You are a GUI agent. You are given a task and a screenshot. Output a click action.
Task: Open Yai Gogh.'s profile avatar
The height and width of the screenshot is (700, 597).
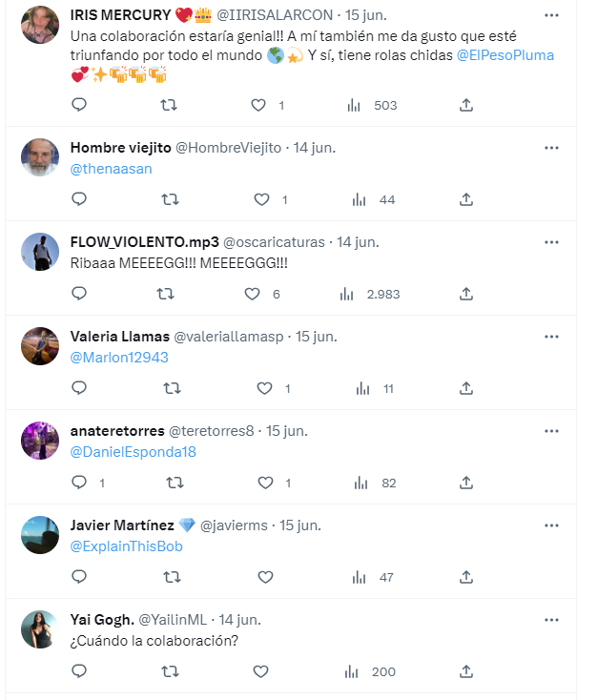[40, 629]
